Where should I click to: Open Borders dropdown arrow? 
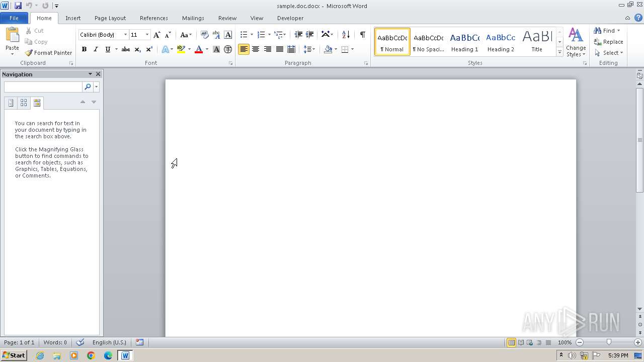point(352,49)
